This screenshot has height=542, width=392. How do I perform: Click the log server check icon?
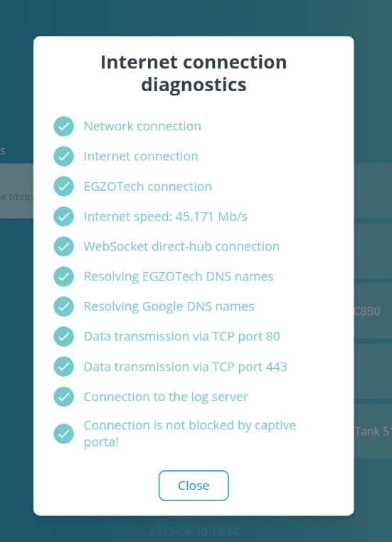tap(63, 397)
